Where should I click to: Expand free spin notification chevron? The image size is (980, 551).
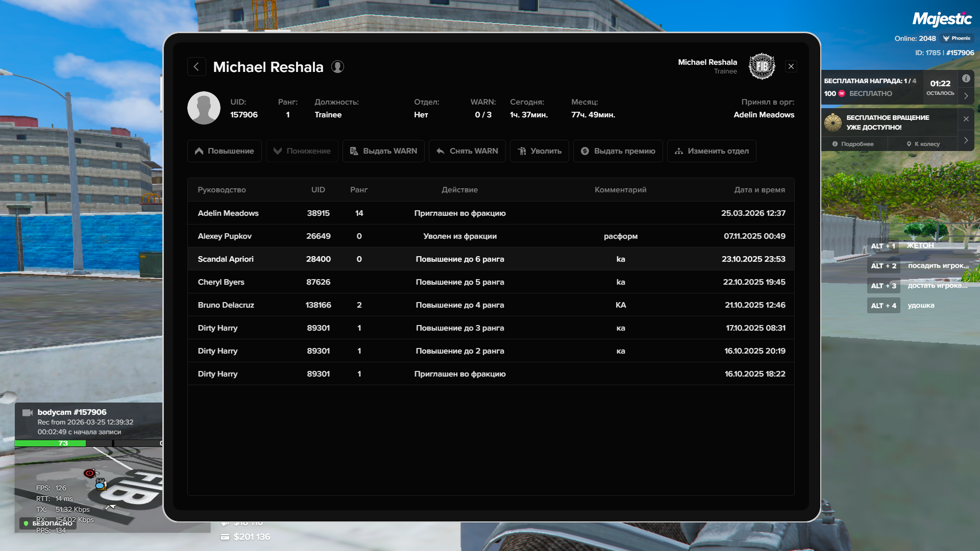pyautogui.click(x=966, y=140)
